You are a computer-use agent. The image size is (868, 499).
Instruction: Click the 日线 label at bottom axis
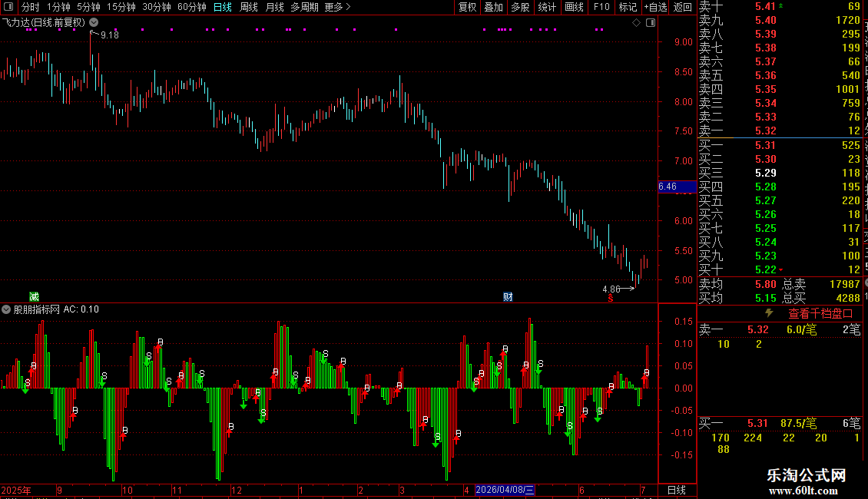pos(677,490)
